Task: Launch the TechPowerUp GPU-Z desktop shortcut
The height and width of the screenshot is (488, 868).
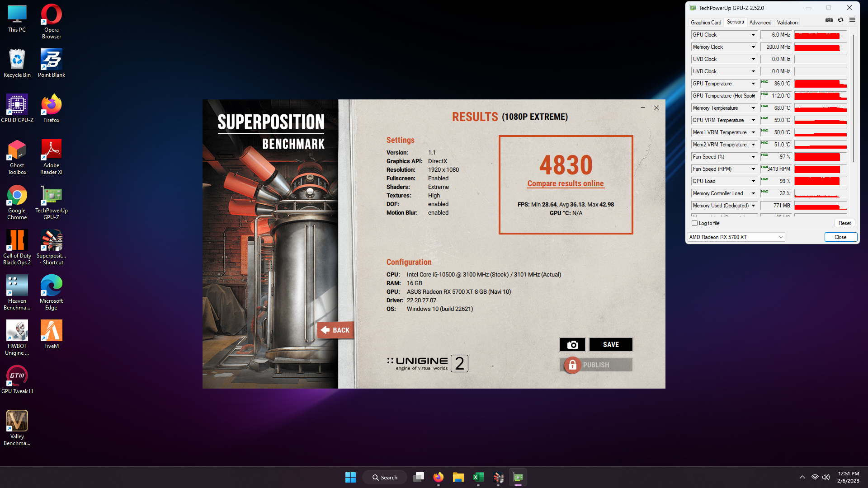Action: coord(52,202)
